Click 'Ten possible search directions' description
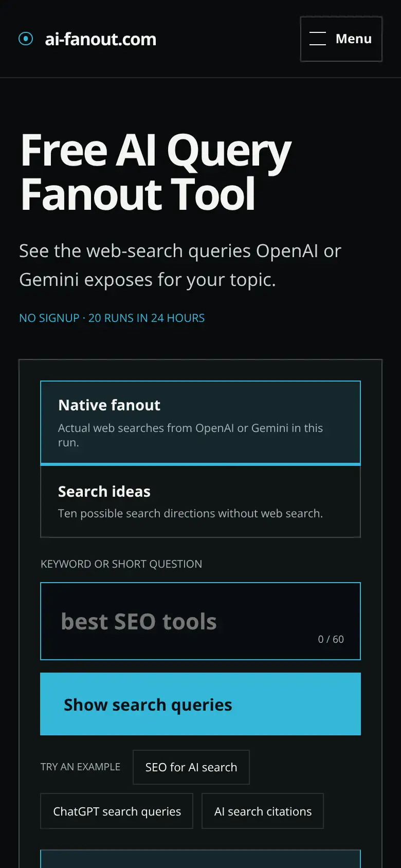This screenshot has width=401, height=868. click(x=190, y=513)
